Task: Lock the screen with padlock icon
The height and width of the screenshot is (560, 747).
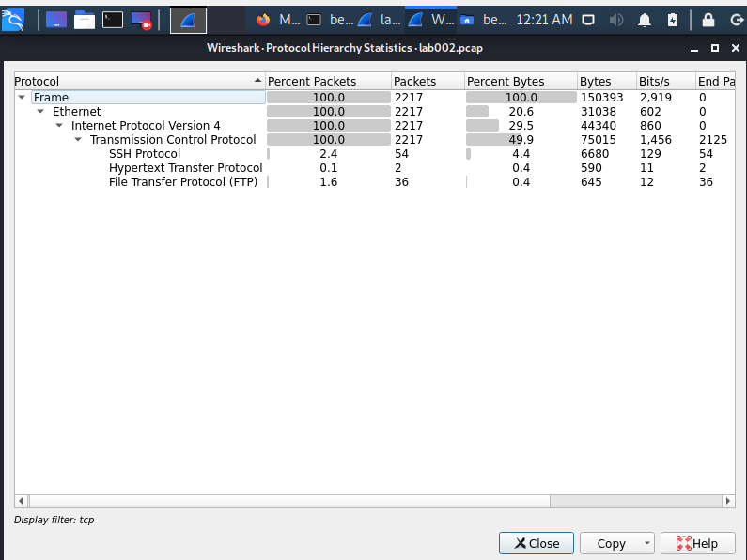Action: click(x=708, y=20)
